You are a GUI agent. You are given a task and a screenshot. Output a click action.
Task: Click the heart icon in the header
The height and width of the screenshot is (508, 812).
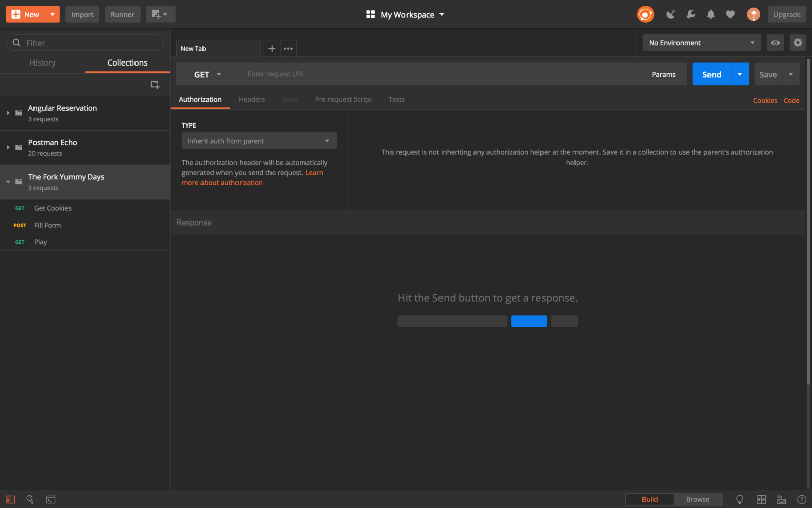730,14
